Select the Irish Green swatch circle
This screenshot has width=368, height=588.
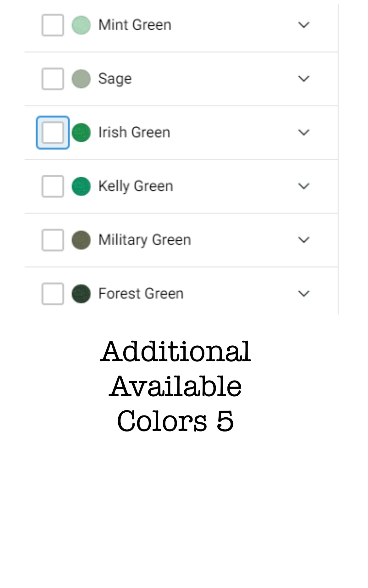(81, 133)
